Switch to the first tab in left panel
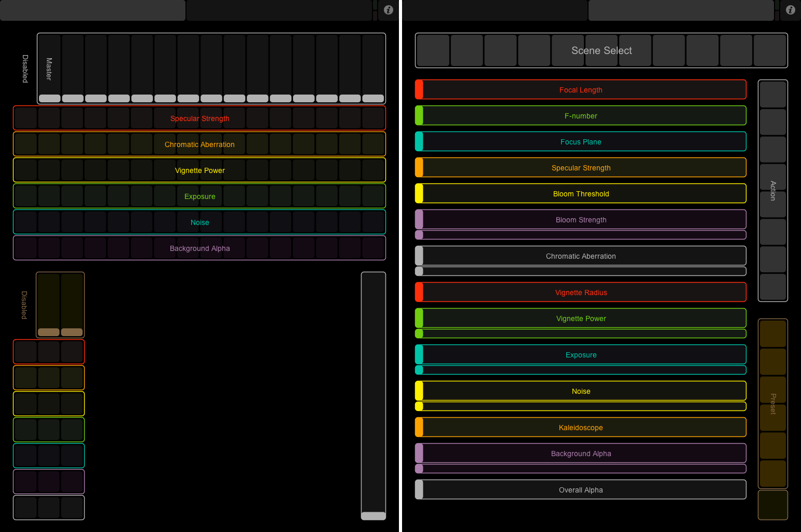Screen dimensions: 801x532 pos(92,10)
